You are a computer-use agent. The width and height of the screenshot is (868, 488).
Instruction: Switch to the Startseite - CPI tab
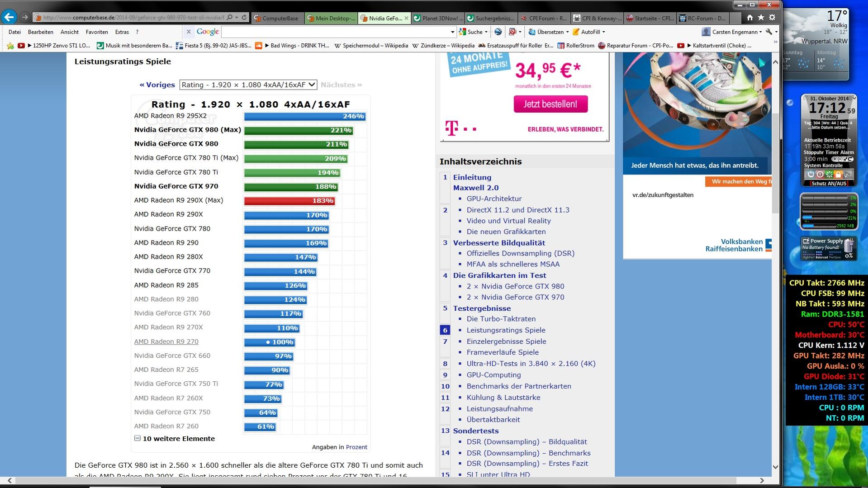click(x=650, y=19)
